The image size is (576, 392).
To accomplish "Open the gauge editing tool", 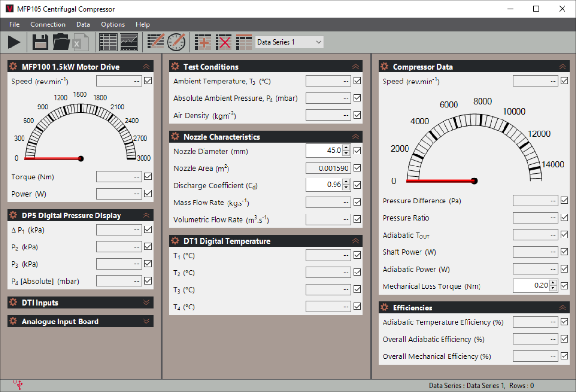I will (x=177, y=42).
